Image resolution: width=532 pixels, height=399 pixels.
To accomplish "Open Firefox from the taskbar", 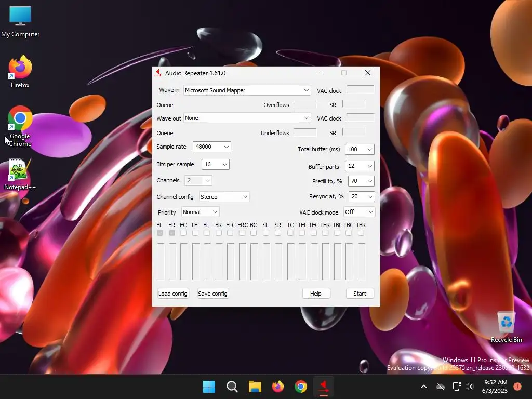I will pyautogui.click(x=278, y=387).
